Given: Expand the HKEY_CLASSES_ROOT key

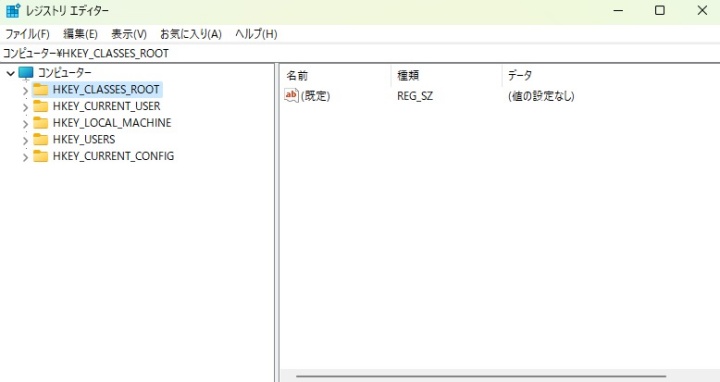Looking at the screenshot, I should coord(25,91).
